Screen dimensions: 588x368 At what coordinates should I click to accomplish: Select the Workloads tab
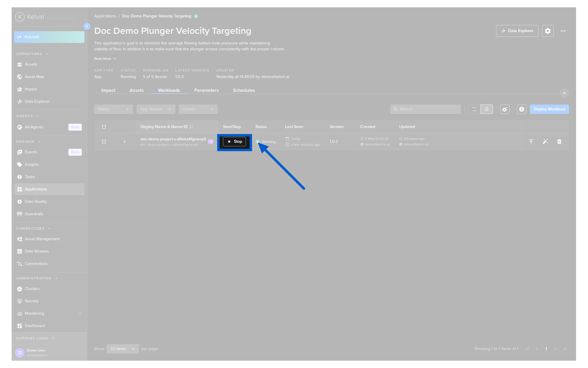169,90
